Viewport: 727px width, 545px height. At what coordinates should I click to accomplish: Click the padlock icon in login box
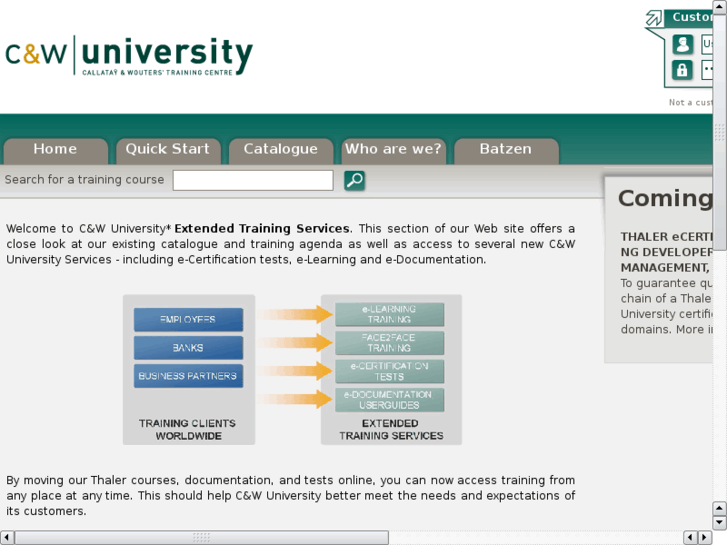[x=682, y=70]
